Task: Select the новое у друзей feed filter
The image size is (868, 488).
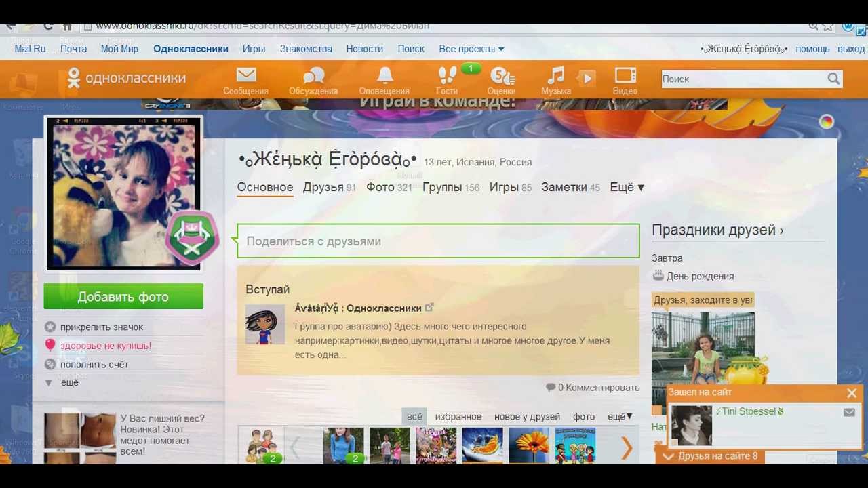Action: click(527, 417)
